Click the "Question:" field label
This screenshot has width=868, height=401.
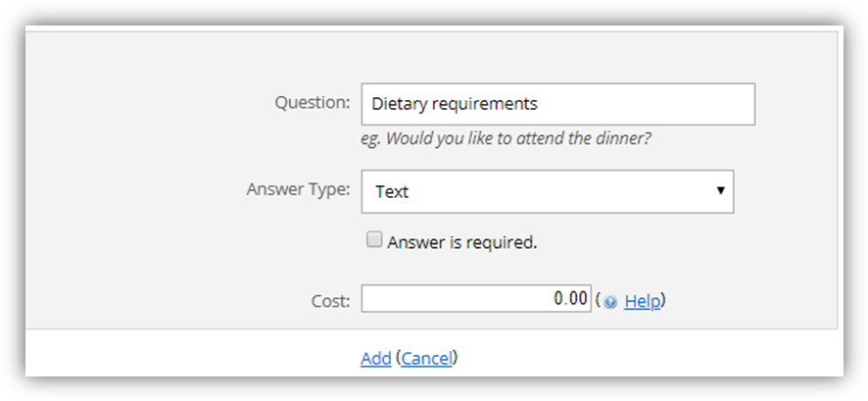[312, 102]
